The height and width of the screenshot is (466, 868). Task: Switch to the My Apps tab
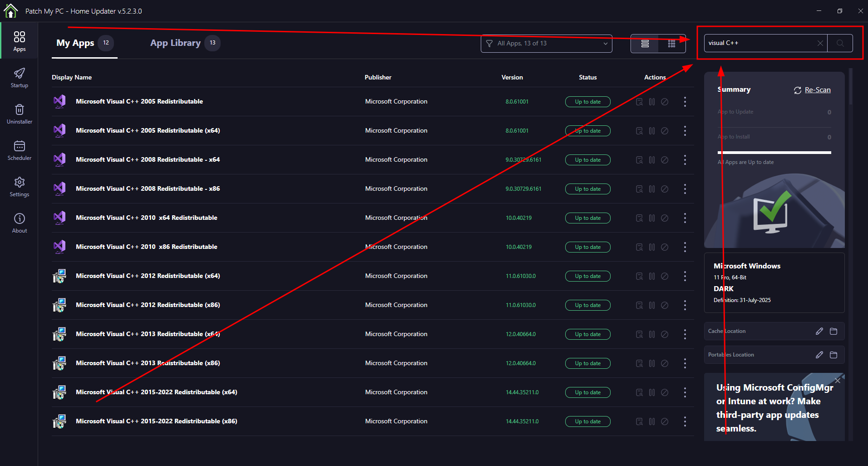click(x=84, y=43)
